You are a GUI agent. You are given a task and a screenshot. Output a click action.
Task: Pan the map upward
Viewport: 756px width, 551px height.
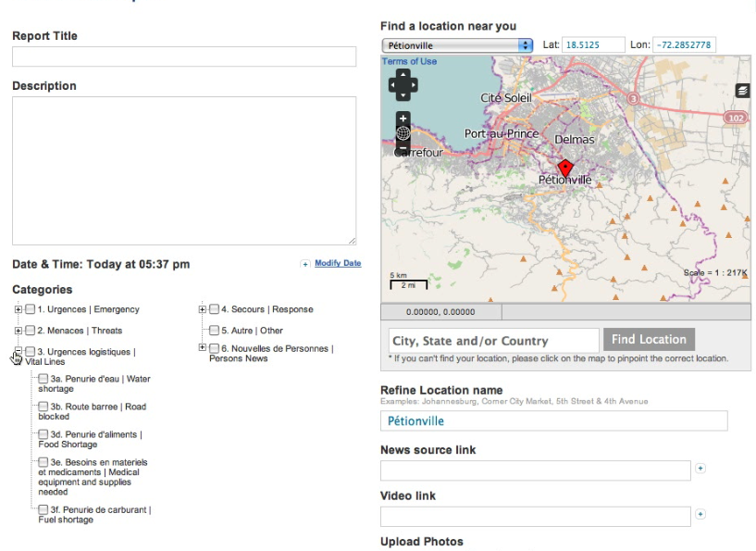[x=403, y=74]
